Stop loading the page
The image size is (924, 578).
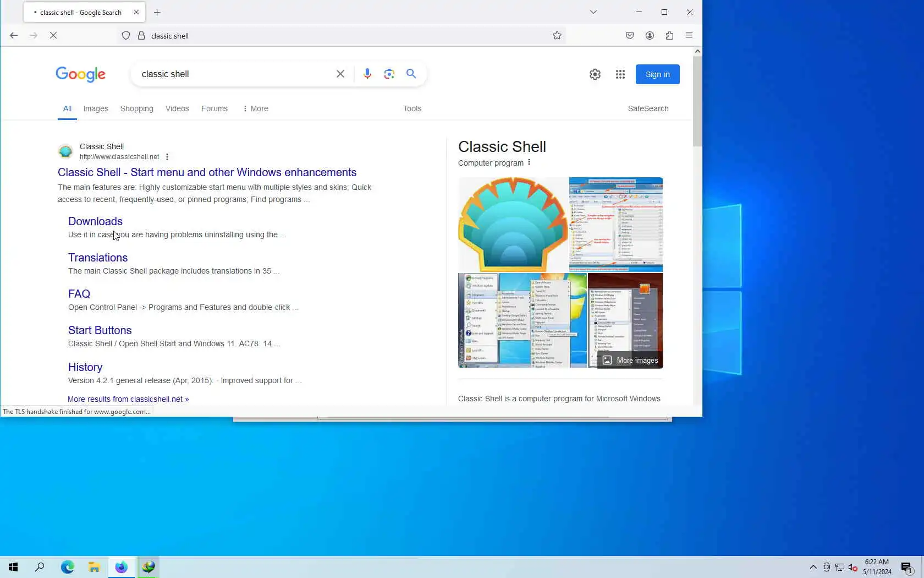click(x=53, y=35)
